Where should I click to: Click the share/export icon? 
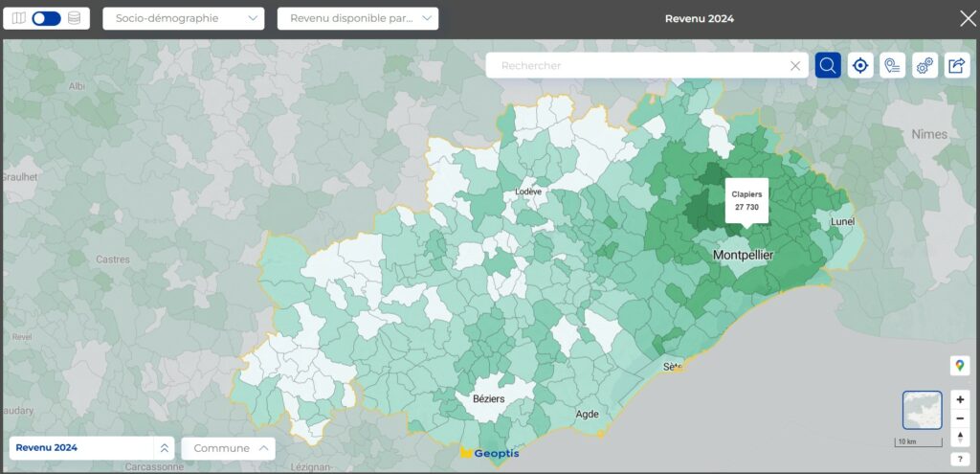tap(957, 65)
